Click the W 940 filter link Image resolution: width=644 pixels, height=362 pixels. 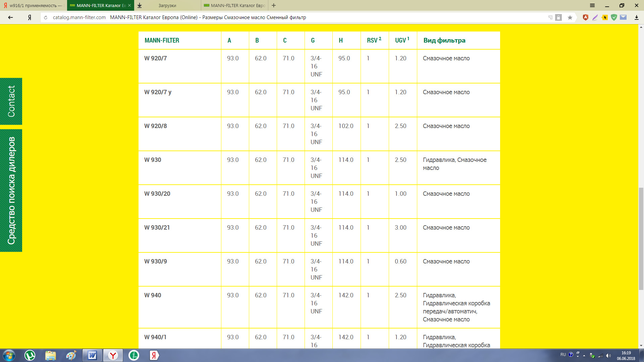[x=153, y=295]
